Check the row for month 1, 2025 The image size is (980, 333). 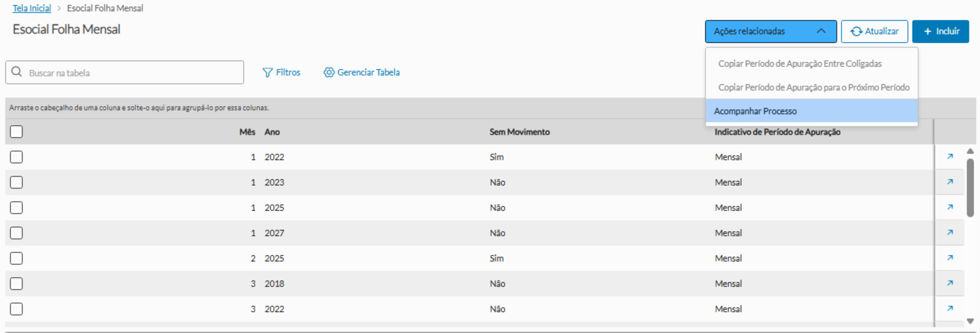point(16,207)
